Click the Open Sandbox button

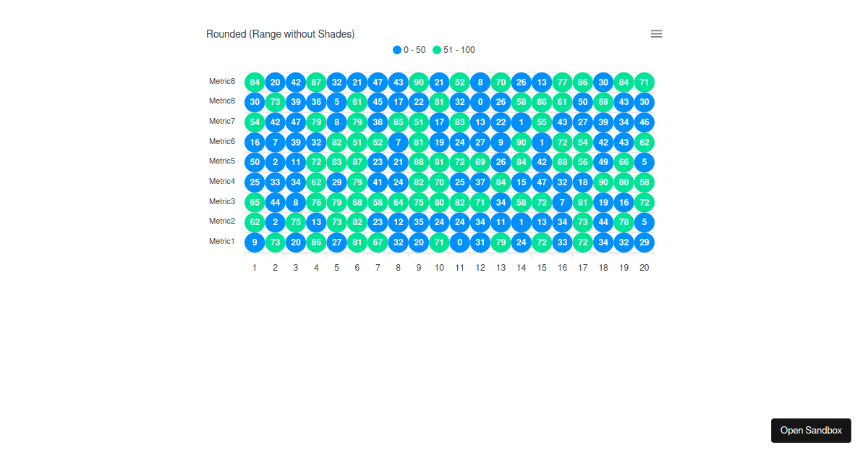[x=811, y=430]
